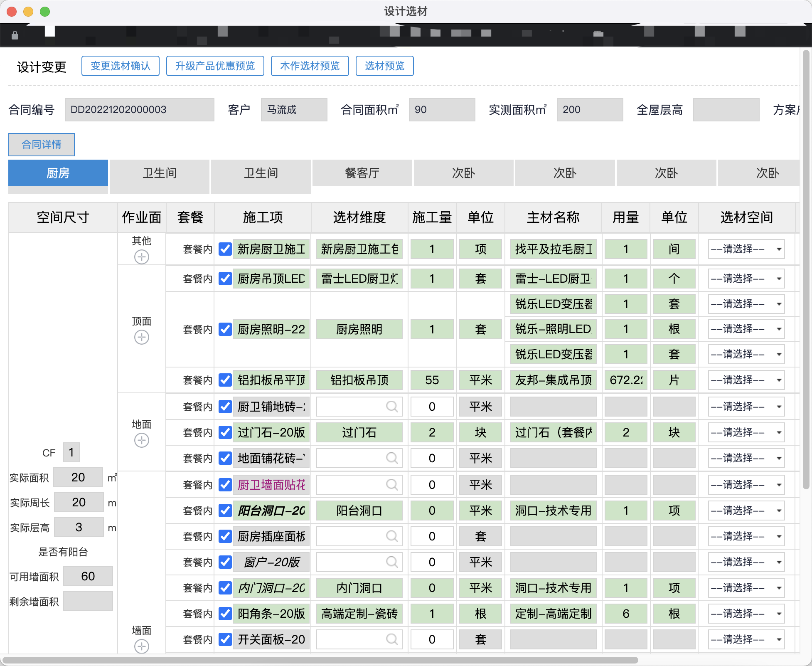Select the first 卫生间 tab
Viewport: 812px width, 666px height.
[x=160, y=173]
